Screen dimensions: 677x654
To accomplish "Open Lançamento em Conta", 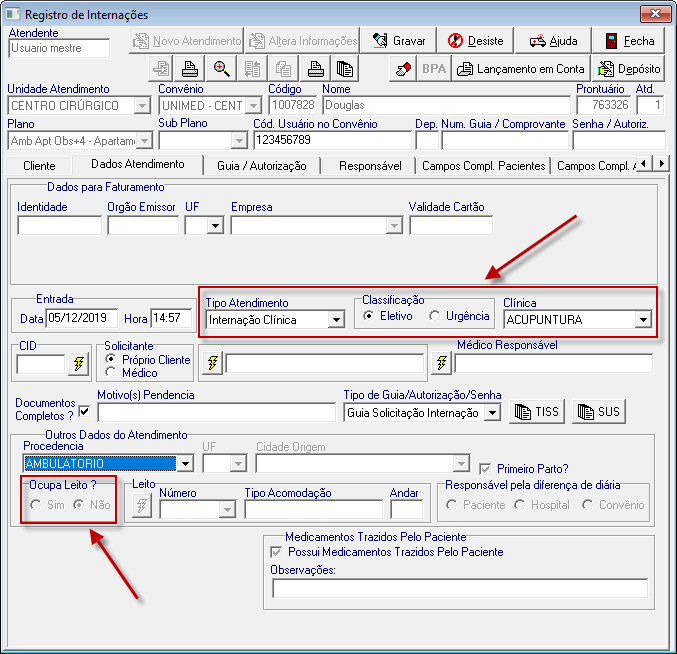I will point(521,69).
